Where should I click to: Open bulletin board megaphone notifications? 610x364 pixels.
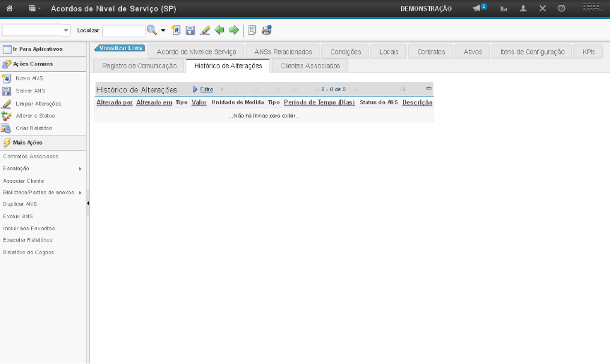click(x=479, y=8)
